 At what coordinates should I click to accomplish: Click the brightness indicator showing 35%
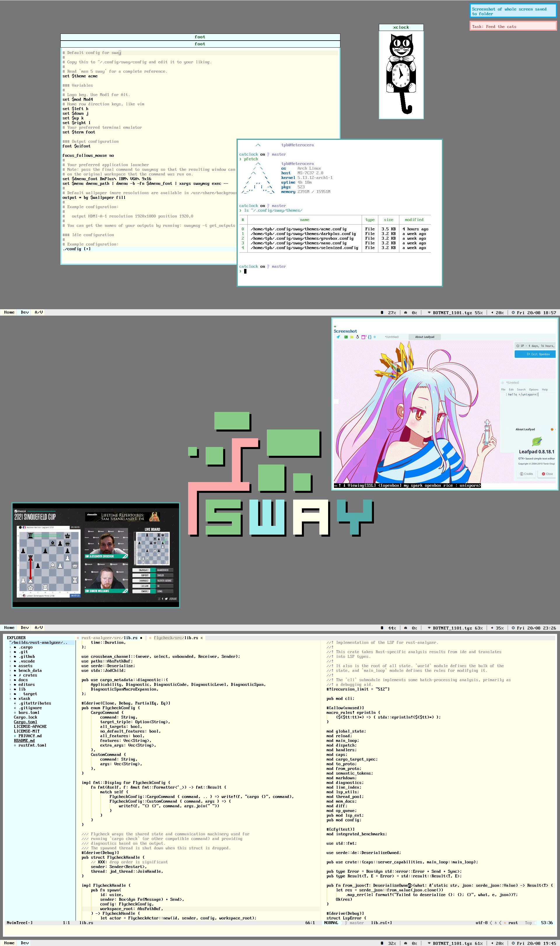(499, 628)
